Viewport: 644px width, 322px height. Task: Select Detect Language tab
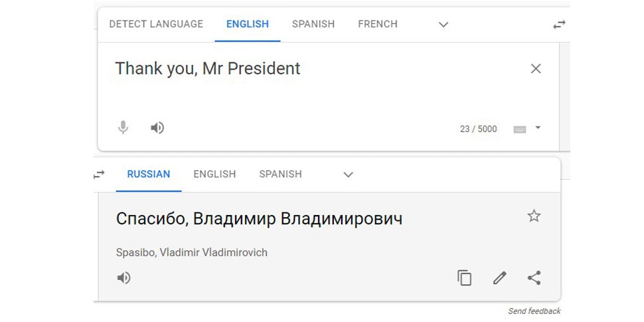[156, 24]
